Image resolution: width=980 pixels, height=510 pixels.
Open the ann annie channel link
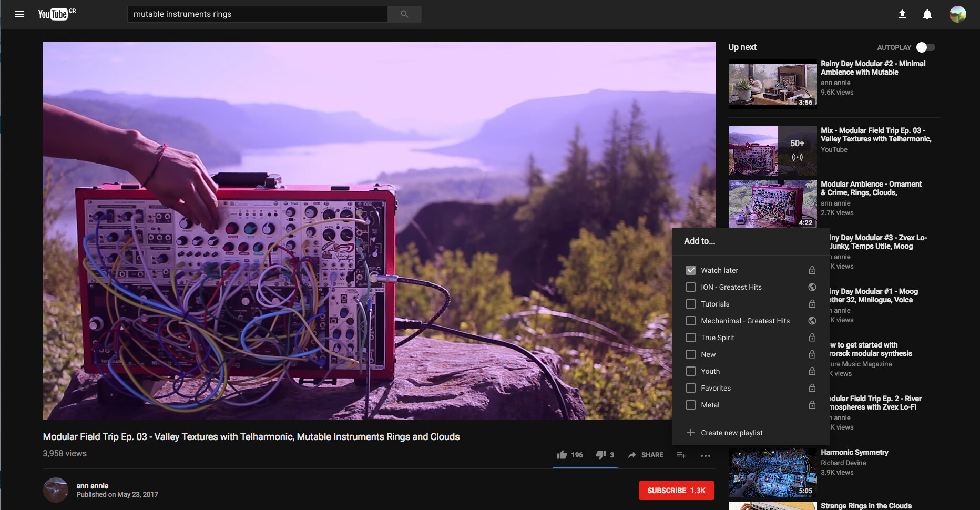pyautogui.click(x=93, y=486)
